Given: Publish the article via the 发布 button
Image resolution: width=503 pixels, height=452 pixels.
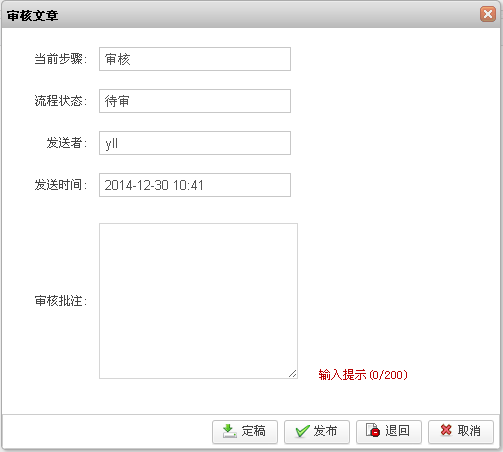Looking at the screenshot, I should coord(317,432).
